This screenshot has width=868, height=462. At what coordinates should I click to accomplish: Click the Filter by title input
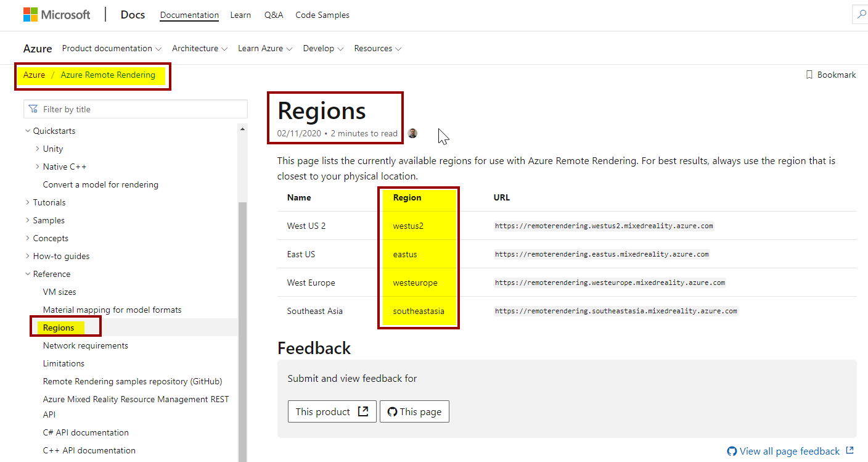(136, 109)
